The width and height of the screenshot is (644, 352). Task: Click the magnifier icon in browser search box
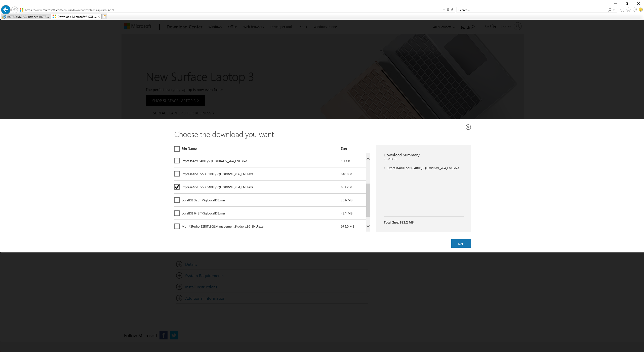click(x=610, y=10)
